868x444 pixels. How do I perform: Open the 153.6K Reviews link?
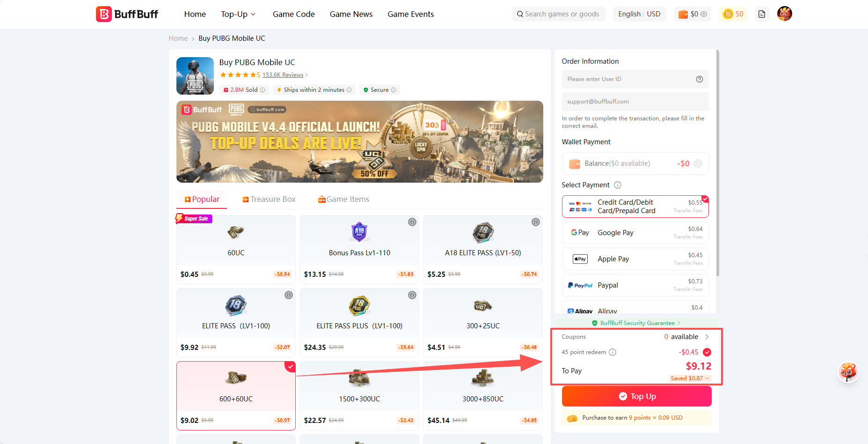(283, 75)
